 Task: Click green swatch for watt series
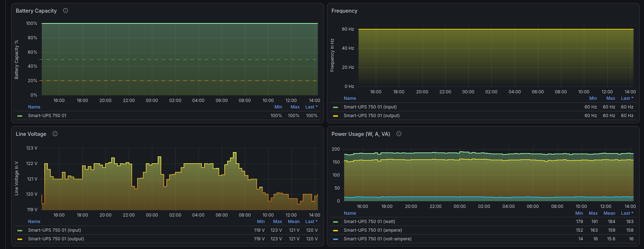pos(335,222)
